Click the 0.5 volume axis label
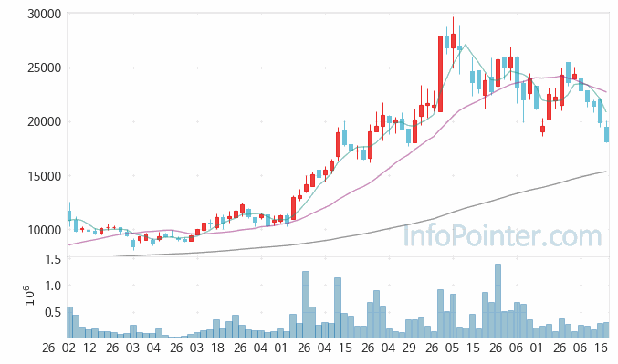The image size is (618, 364). 53,312
